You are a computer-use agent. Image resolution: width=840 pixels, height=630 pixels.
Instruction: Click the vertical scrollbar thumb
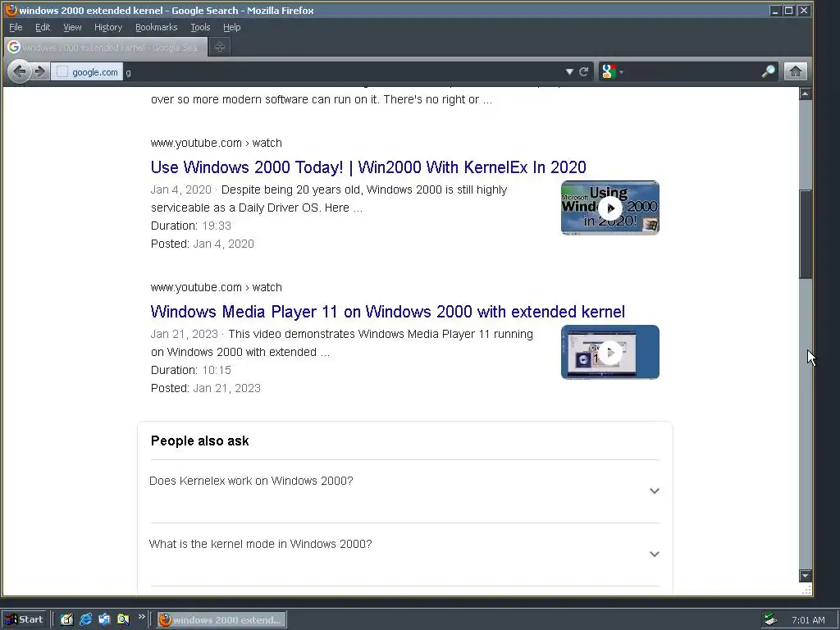(805, 234)
